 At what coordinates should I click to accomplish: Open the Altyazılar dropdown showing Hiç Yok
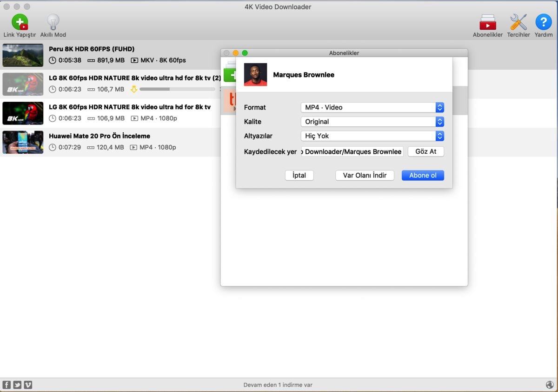tap(372, 136)
